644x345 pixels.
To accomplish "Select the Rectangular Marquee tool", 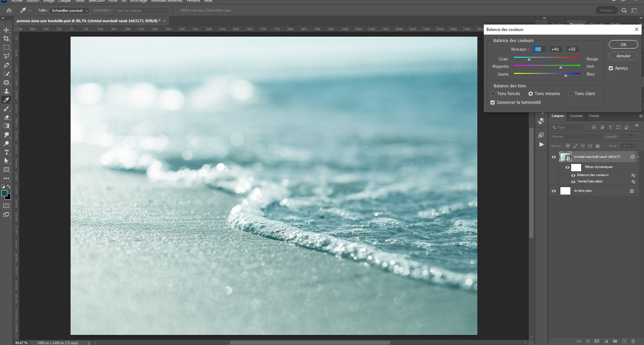I will tap(6, 47).
